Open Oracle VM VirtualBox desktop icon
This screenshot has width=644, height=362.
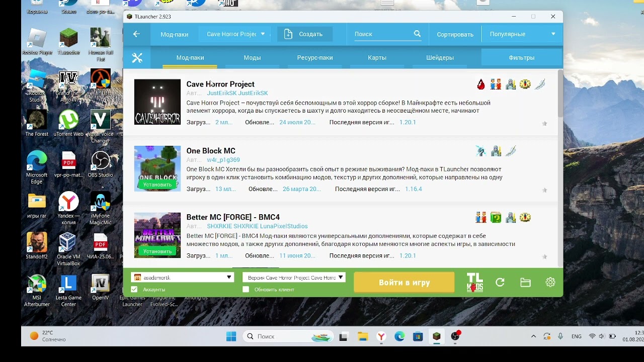[68, 249]
